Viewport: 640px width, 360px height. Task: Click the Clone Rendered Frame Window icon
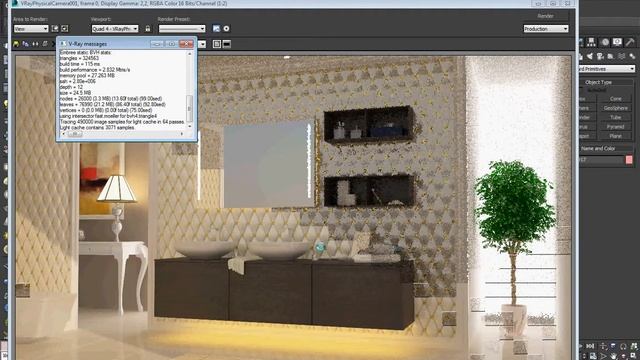pos(35,44)
